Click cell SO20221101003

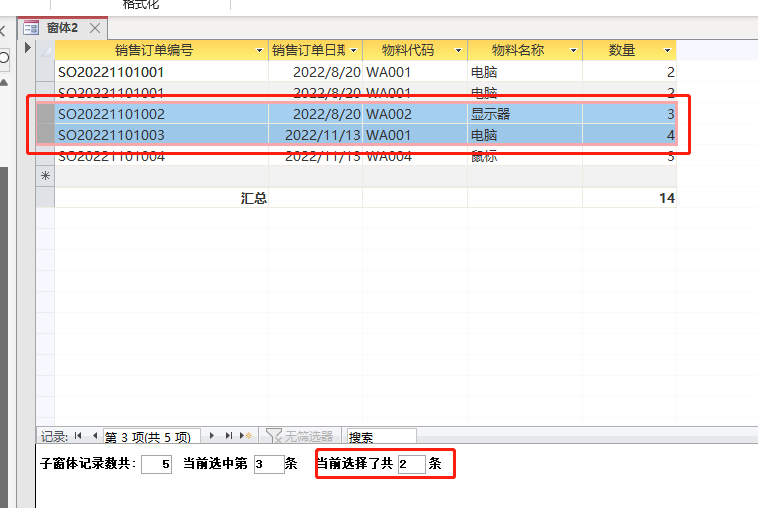161,135
